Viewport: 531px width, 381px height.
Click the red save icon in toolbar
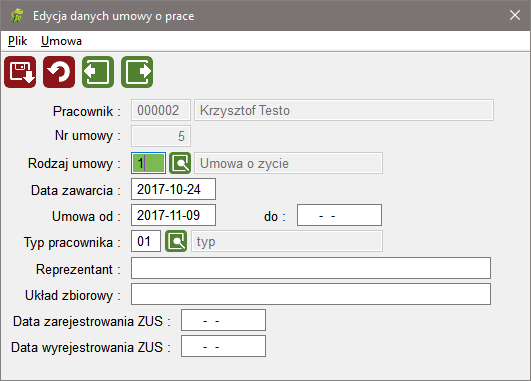coord(20,72)
